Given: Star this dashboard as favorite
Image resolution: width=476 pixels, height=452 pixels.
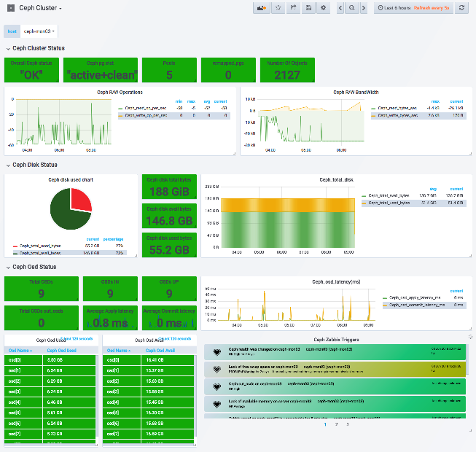Looking at the screenshot, I should click(x=278, y=8).
